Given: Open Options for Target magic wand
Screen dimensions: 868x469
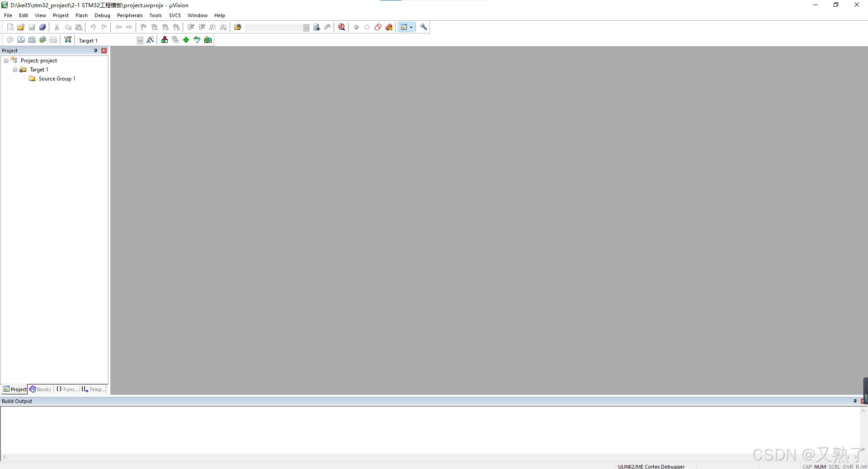Looking at the screenshot, I should (x=150, y=40).
